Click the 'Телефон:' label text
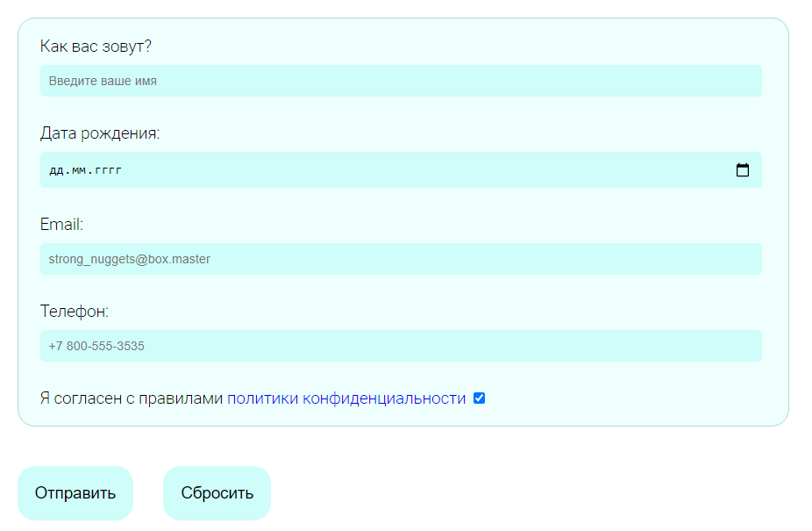Image resolution: width=812 pixels, height=531 pixels. coord(75,311)
